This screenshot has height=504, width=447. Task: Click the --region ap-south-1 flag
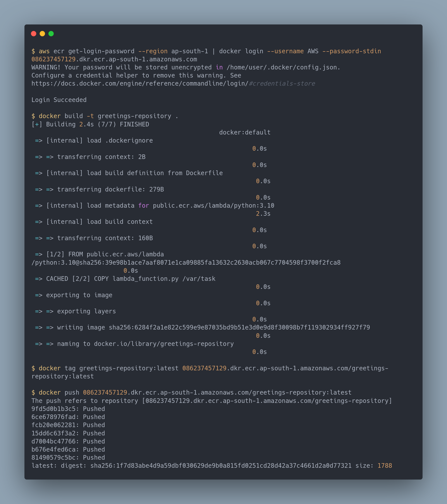[x=172, y=51]
